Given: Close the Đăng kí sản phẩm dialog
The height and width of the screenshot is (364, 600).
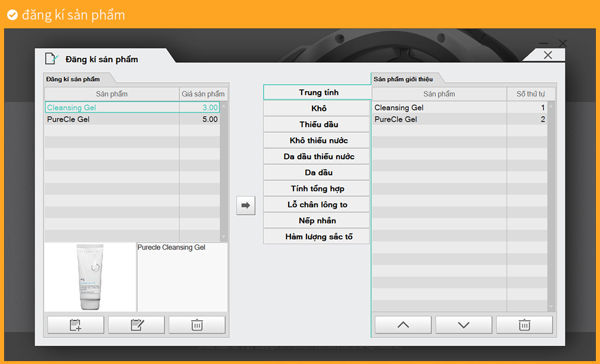Looking at the screenshot, I should 547,55.
